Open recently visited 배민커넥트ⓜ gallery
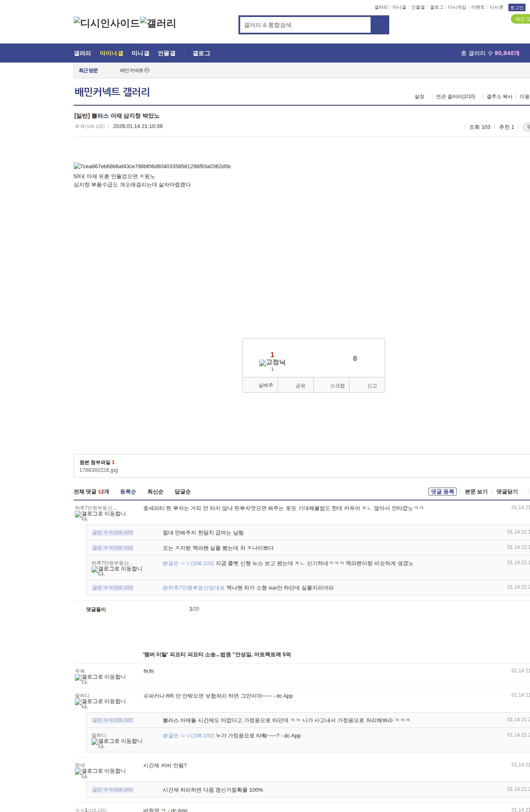The width and height of the screenshot is (530, 812). point(135,70)
